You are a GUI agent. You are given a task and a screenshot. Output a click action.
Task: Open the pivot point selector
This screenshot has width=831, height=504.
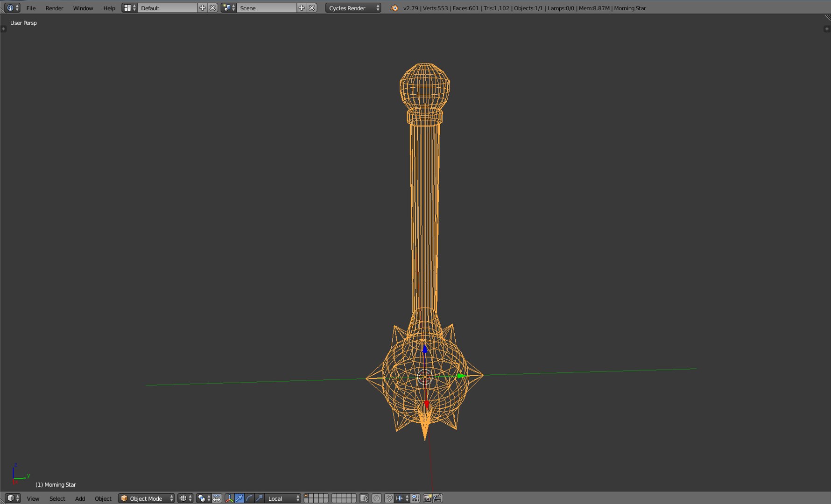click(x=204, y=498)
